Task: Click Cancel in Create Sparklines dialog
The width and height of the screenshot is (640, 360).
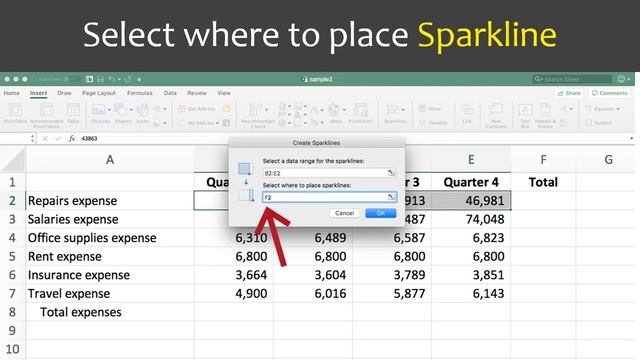Action: [x=344, y=213]
